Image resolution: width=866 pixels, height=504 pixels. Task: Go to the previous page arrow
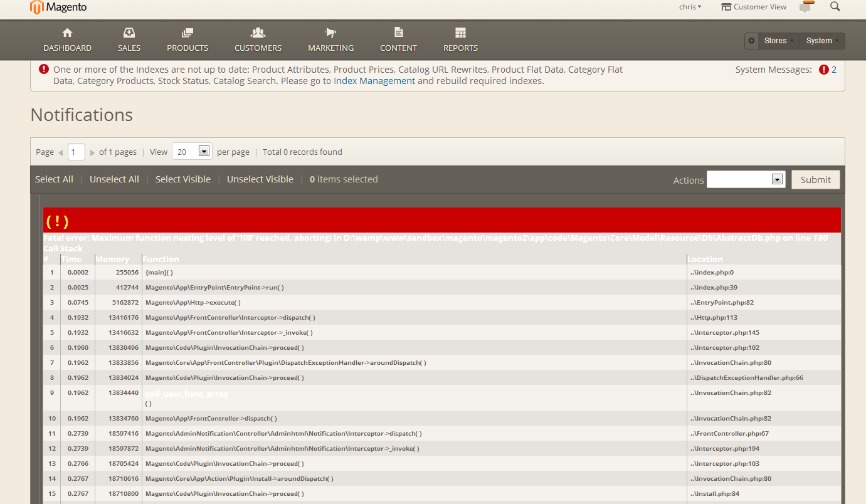61,152
